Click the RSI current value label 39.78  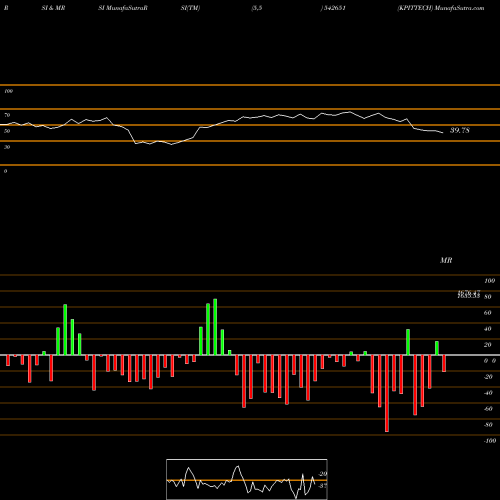click(x=460, y=130)
